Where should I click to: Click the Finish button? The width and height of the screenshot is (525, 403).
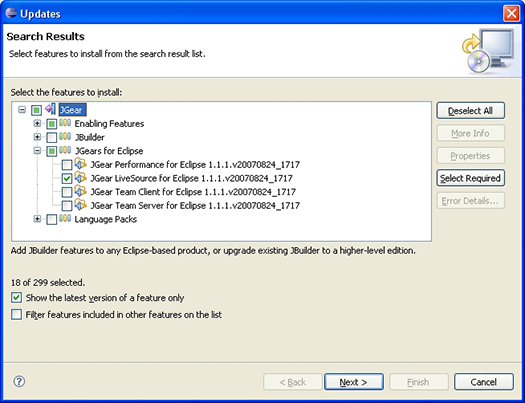[x=418, y=382]
